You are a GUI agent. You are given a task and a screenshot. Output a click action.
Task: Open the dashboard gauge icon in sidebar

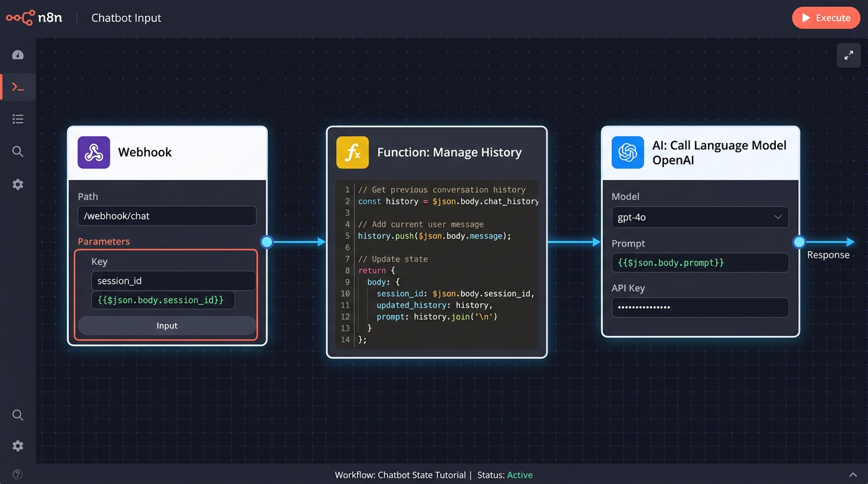18,55
